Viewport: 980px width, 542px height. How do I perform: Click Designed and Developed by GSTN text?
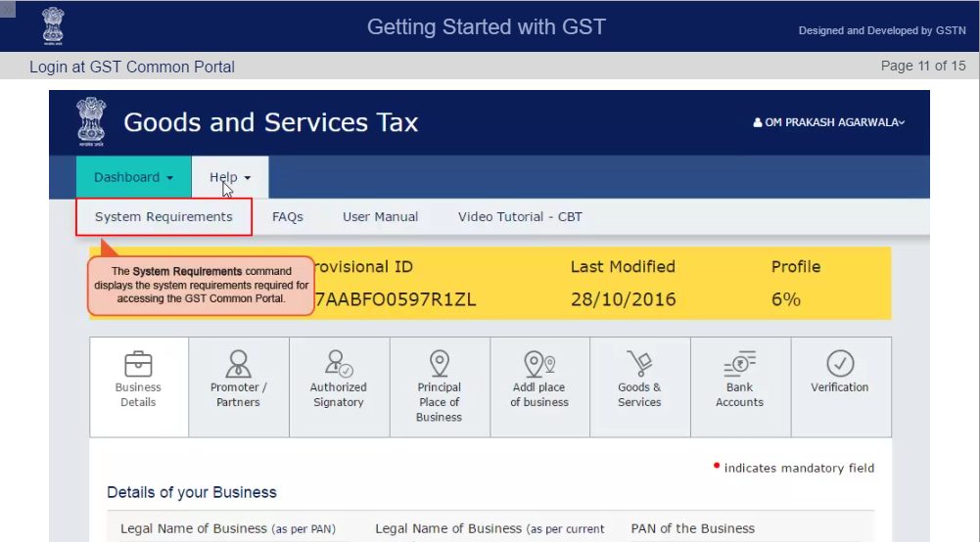882,30
